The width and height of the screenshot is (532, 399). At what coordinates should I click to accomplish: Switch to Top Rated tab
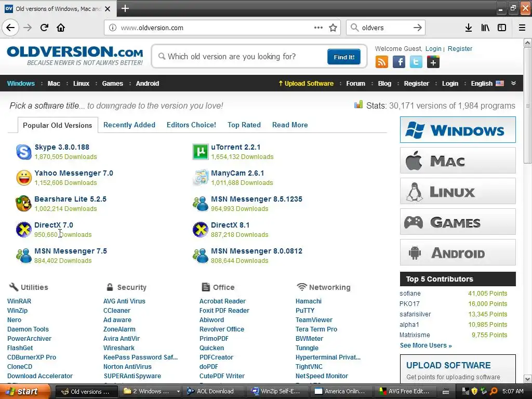click(x=244, y=125)
